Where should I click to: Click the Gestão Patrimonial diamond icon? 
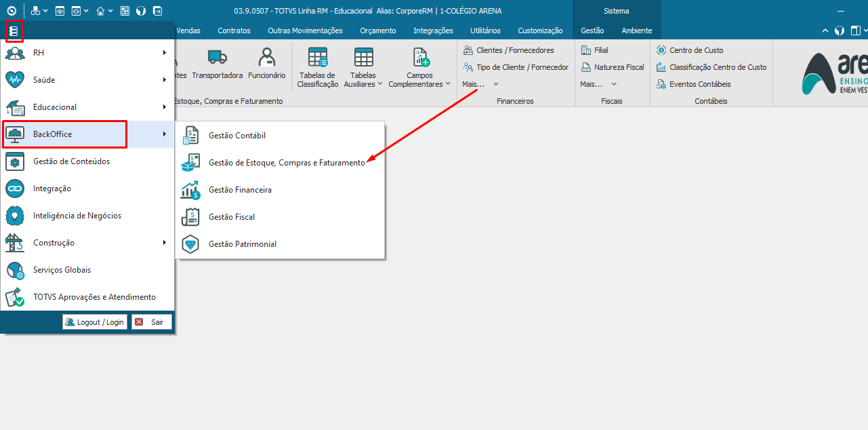coord(190,244)
